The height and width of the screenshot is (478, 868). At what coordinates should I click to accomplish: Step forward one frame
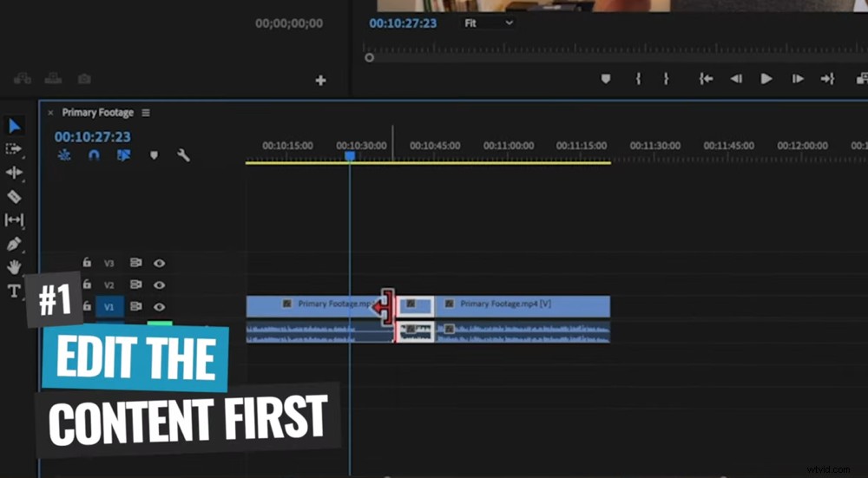point(798,79)
